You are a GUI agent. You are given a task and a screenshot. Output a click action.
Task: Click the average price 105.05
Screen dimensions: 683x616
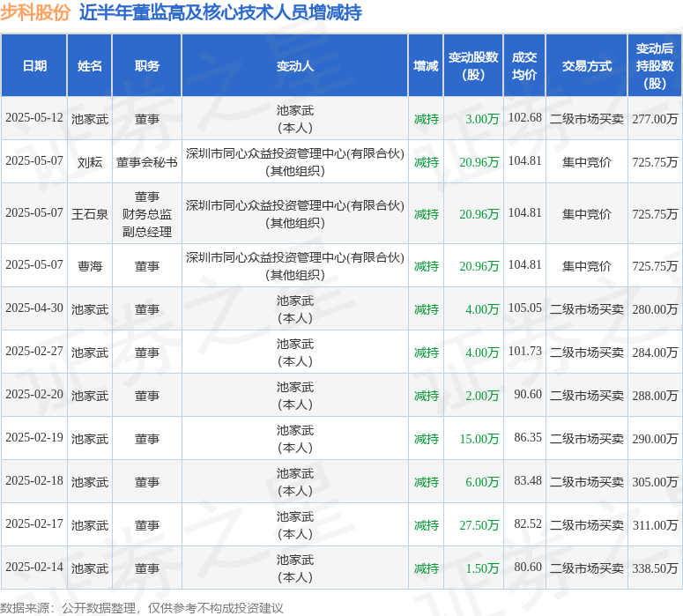[525, 308]
